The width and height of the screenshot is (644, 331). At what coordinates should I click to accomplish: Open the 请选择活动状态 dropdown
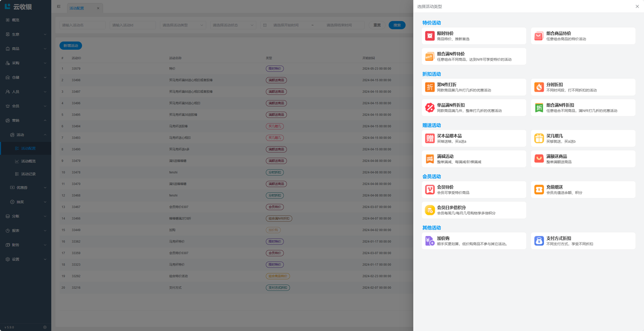coord(232,25)
